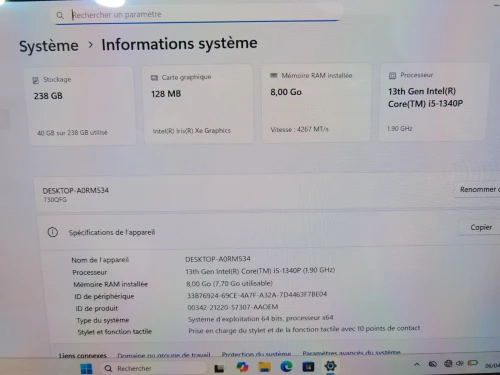
Task: Go back to Système breadcrumb
Action: pos(49,46)
